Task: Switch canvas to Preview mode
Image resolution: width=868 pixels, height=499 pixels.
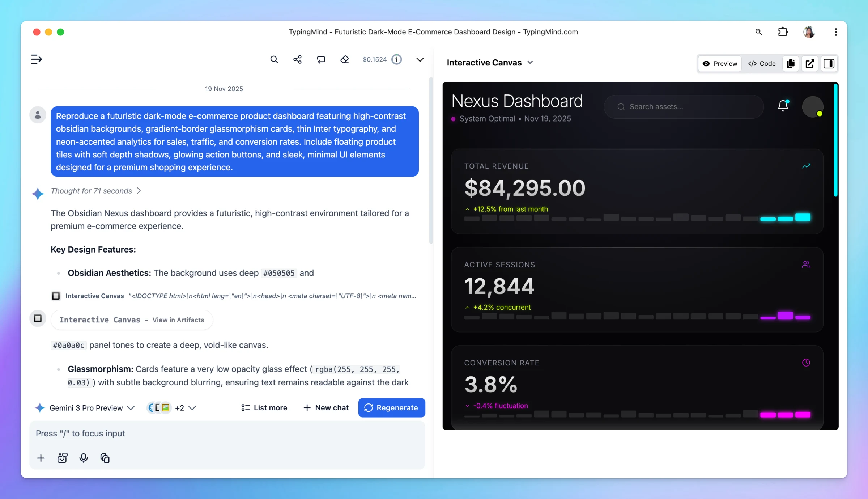Action: (720, 64)
